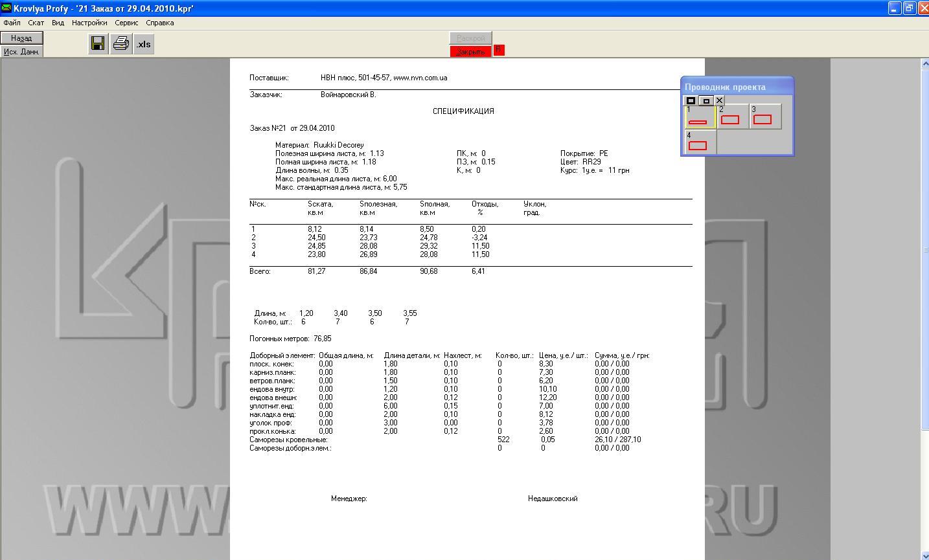Click quantity 522 for Саморезы кровельные
The height and width of the screenshot is (560, 929).
point(503,440)
